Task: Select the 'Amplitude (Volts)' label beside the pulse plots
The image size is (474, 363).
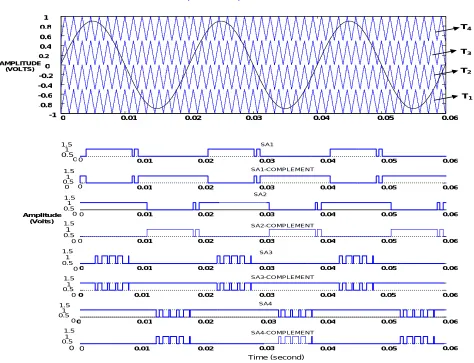Action: point(42,218)
